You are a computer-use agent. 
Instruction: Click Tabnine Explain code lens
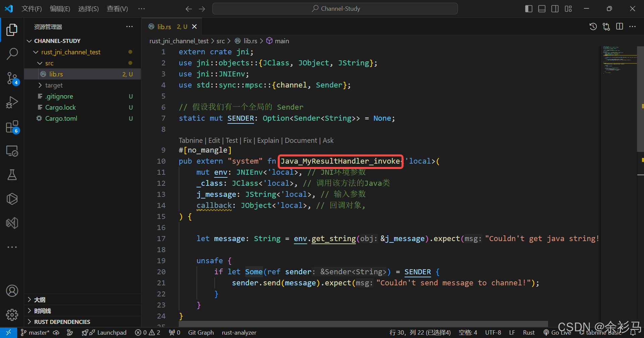pyautogui.click(x=268, y=140)
